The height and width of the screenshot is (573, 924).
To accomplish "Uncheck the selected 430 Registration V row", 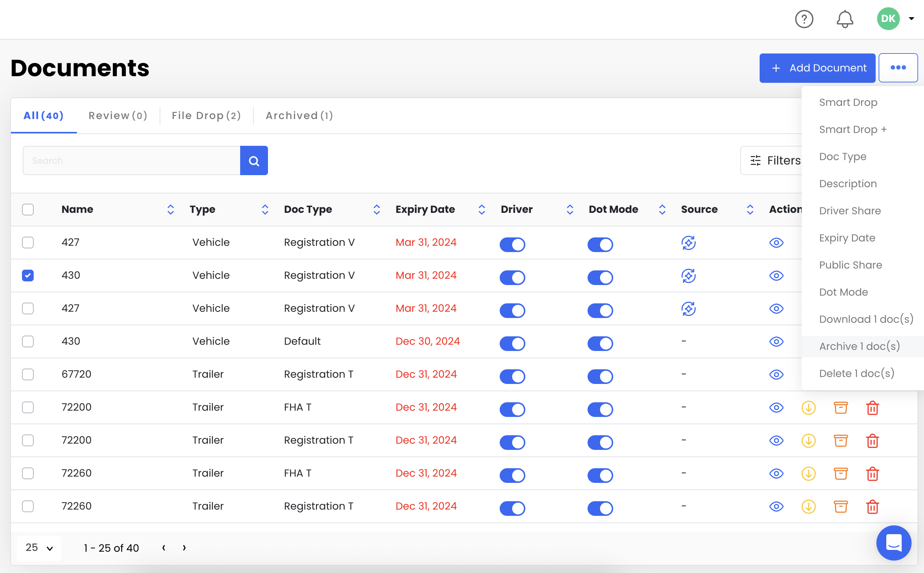I will click(x=28, y=276).
